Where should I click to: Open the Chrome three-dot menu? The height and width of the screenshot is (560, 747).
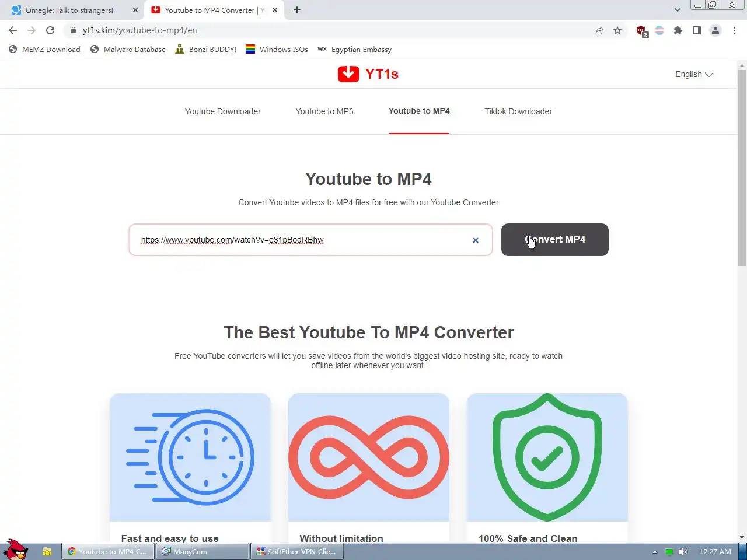(734, 30)
